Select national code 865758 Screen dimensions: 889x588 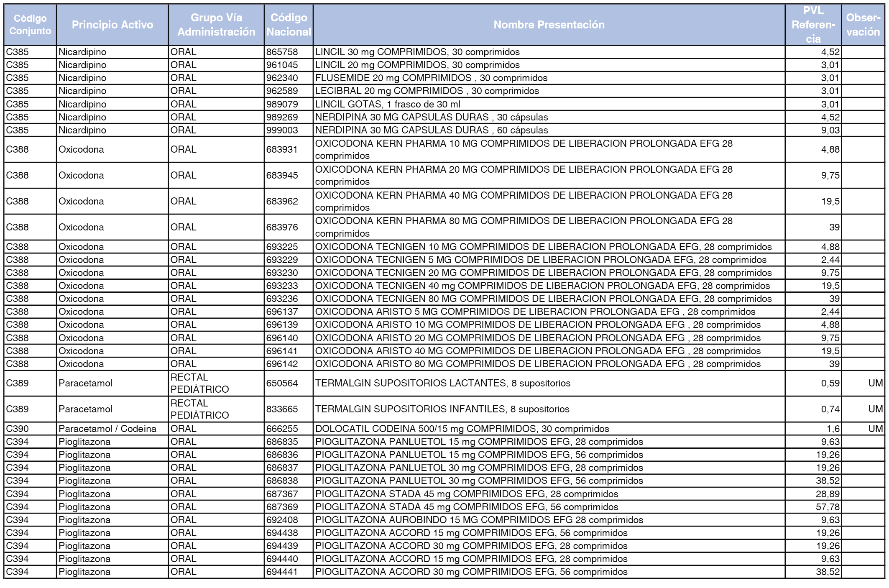pos(289,52)
